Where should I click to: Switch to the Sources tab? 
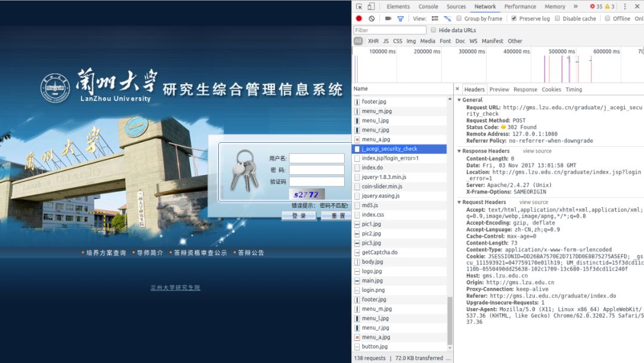pos(456,7)
